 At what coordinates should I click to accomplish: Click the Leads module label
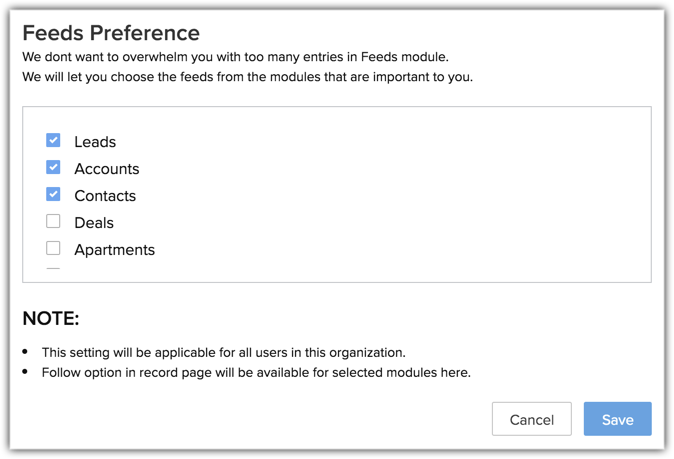[x=95, y=142]
